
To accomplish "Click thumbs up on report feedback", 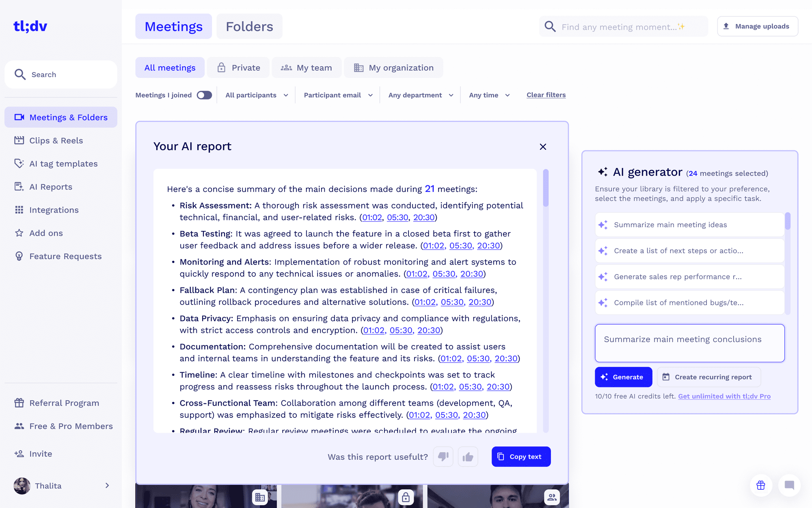I will [x=468, y=456].
